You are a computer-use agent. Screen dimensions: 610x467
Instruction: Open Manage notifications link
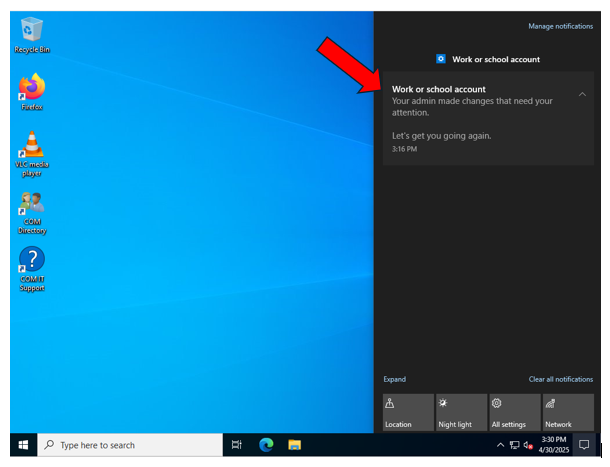(561, 26)
